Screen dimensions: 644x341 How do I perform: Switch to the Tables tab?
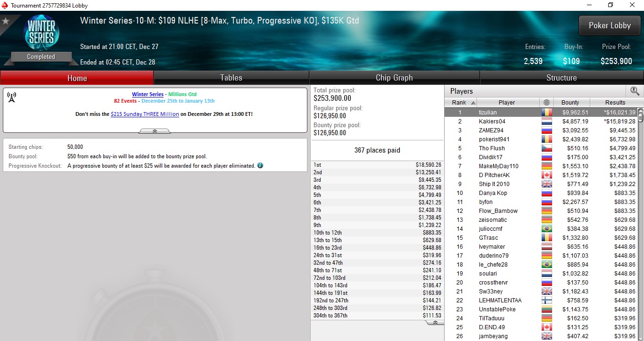pyautogui.click(x=231, y=78)
